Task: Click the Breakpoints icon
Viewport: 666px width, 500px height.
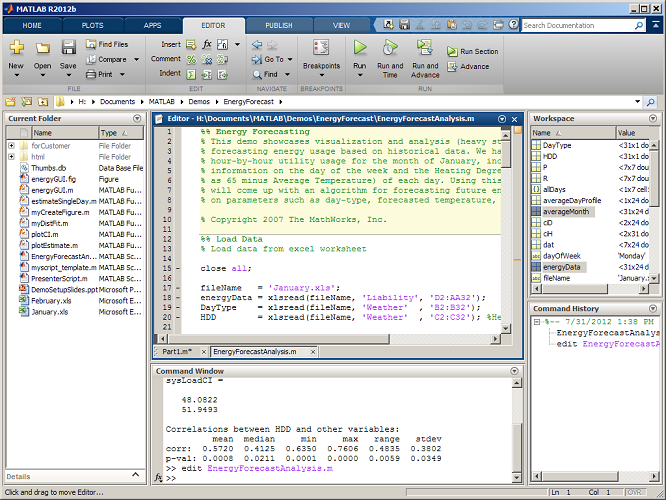Action: [321, 48]
